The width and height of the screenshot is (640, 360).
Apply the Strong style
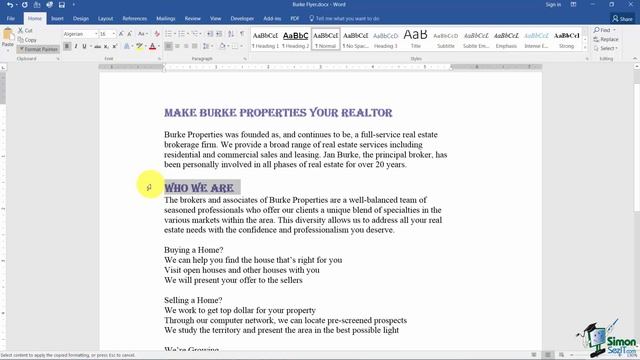567,40
